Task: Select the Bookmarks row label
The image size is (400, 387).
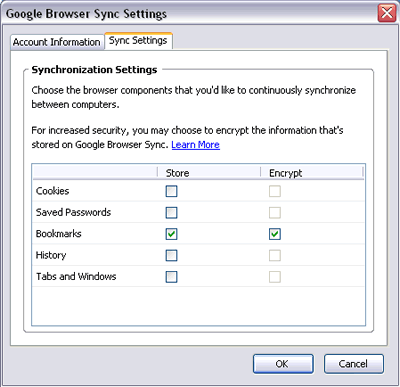Action: pos(59,234)
